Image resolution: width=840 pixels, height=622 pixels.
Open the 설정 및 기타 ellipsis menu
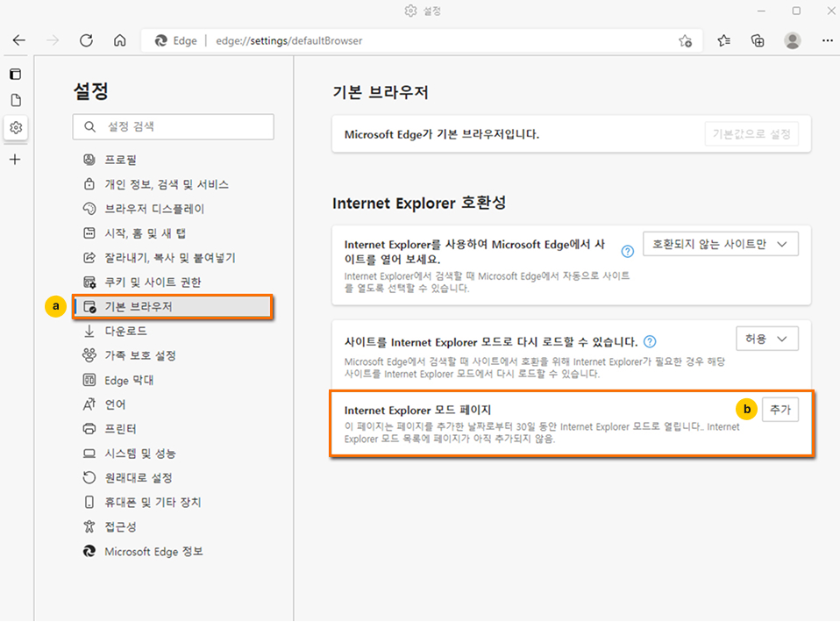coord(827,40)
